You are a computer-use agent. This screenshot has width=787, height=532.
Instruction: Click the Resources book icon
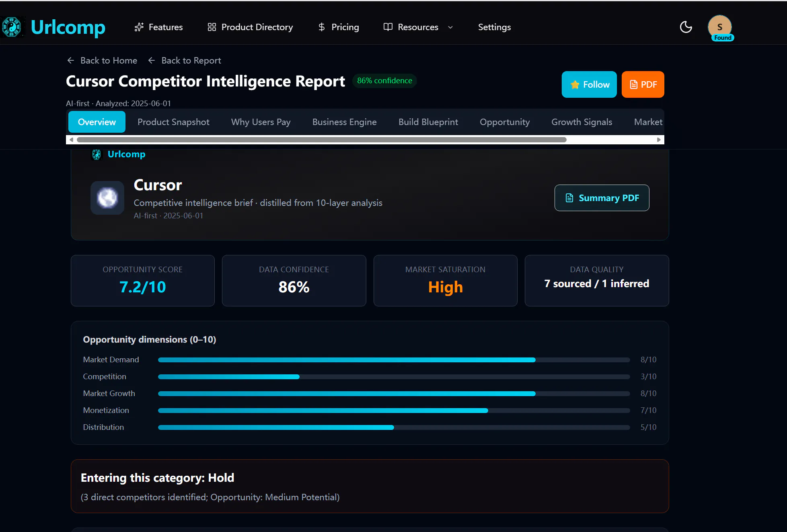click(x=388, y=27)
